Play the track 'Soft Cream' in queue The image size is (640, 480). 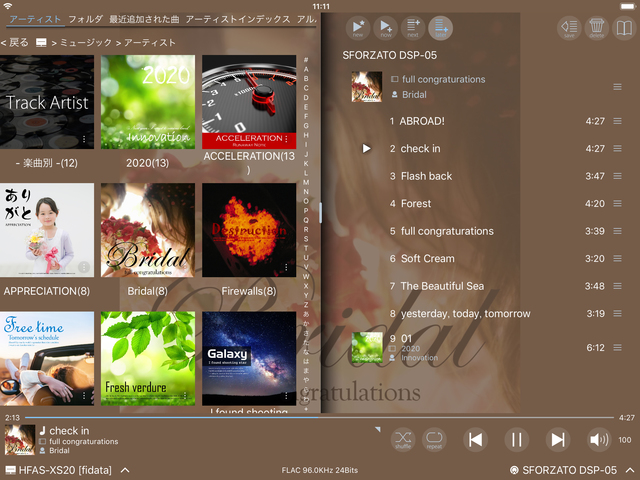(427, 258)
